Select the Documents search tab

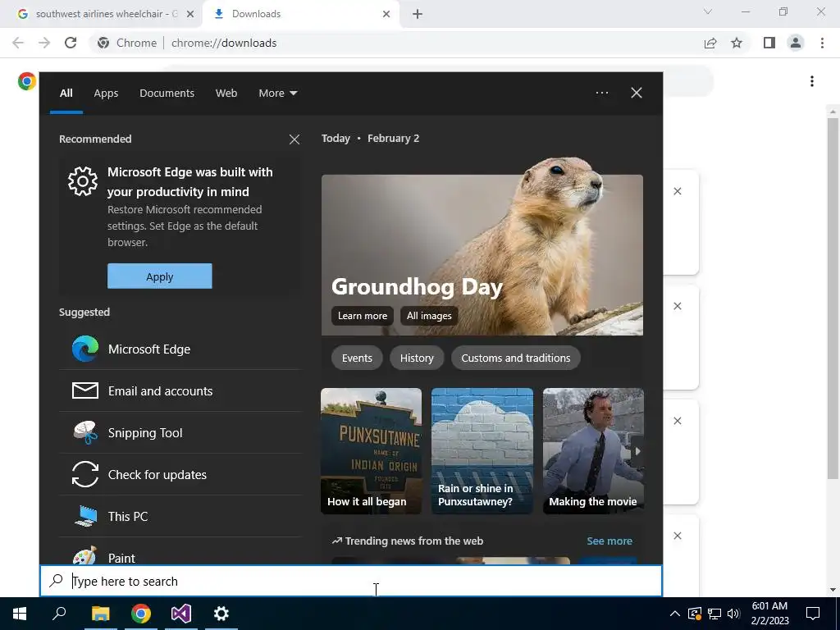point(167,94)
